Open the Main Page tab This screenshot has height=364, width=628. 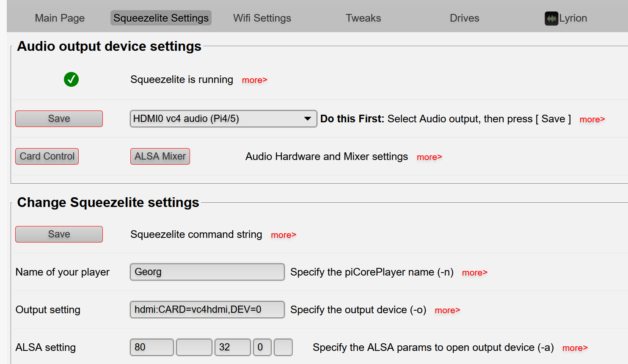tap(60, 18)
